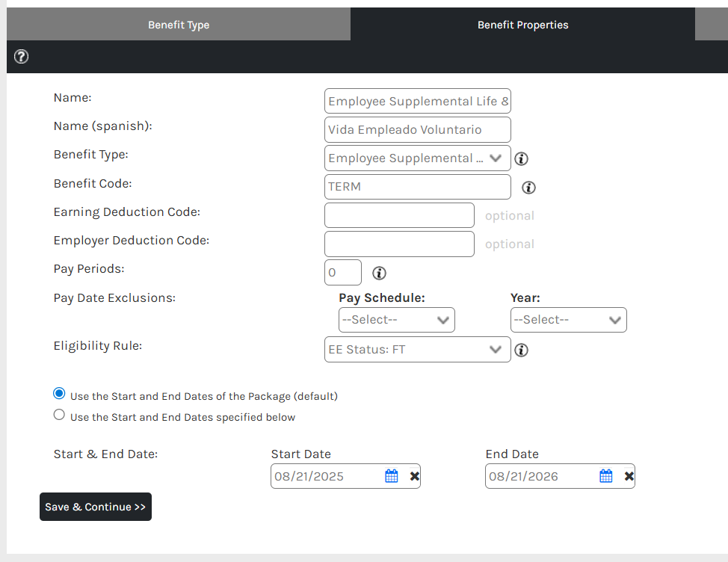Focus the Pay Periods number field
Screen dimensions: 728x562
343,273
